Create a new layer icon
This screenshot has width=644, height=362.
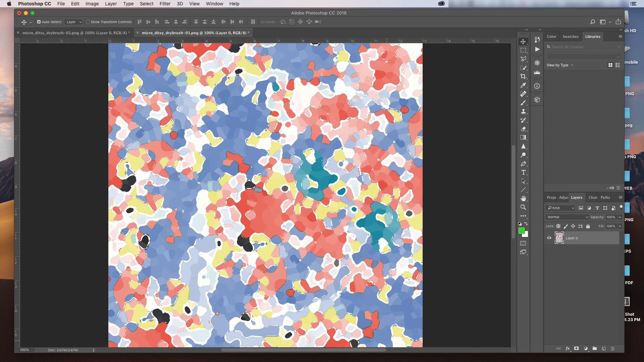pyautogui.click(x=603, y=349)
